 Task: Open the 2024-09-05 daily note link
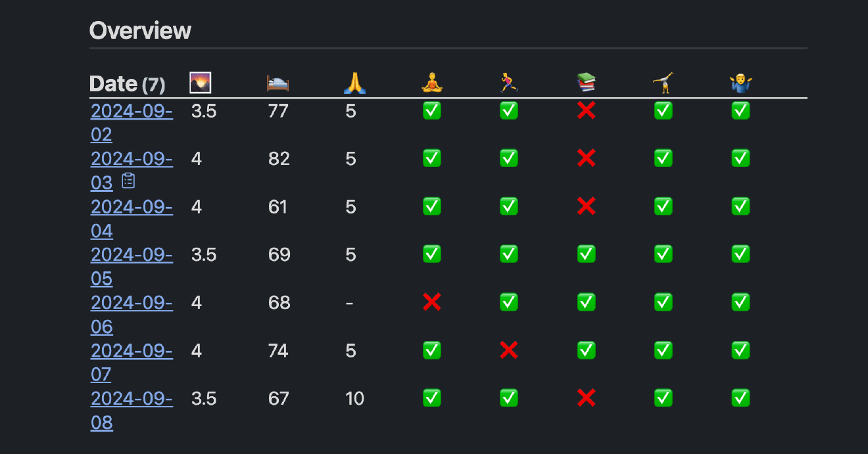[132, 254]
